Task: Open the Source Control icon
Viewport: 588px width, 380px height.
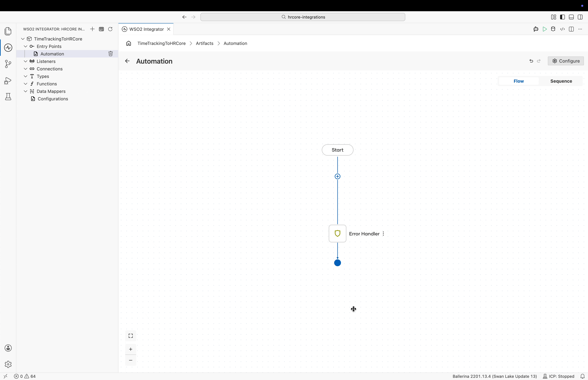Action: 8,64
